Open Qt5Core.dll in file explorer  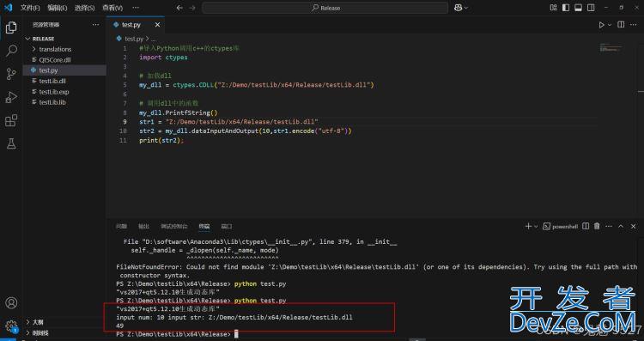65,60
